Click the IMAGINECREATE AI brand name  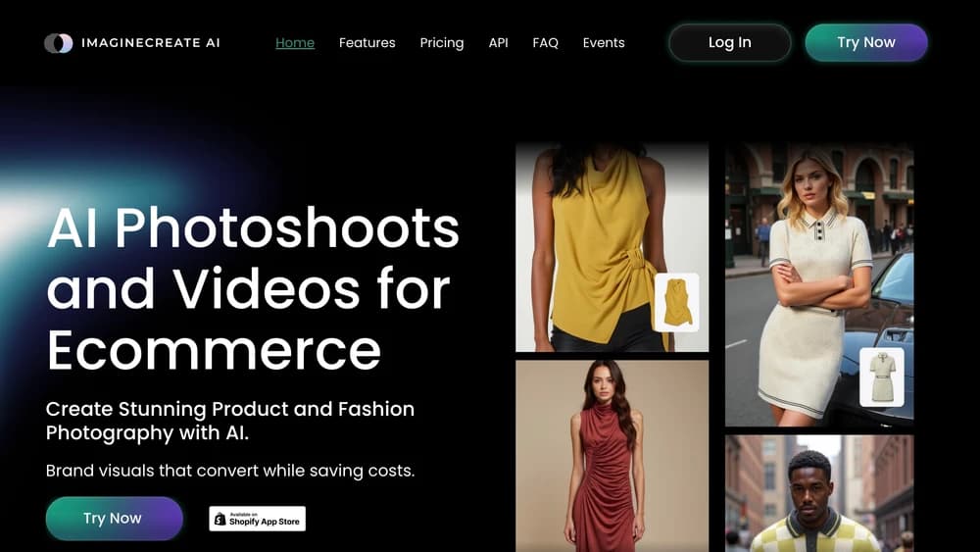[151, 43]
